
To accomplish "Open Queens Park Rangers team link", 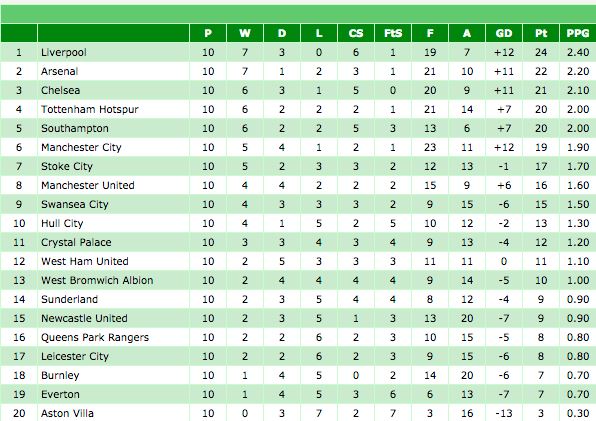I will 95,337.
